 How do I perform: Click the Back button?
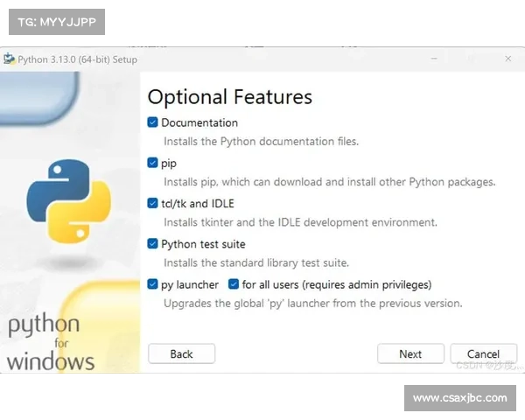(x=181, y=353)
